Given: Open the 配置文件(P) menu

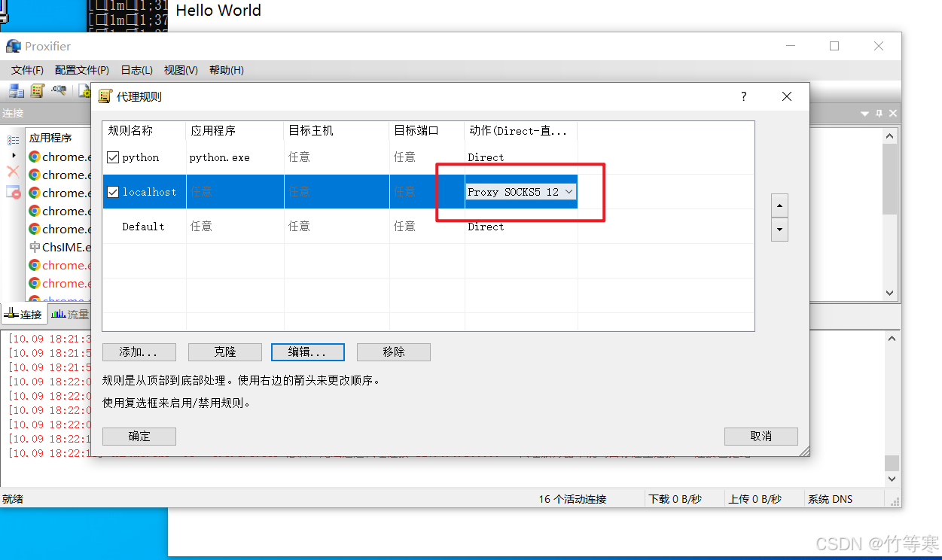Looking at the screenshot, I should (x=81, y=70).
